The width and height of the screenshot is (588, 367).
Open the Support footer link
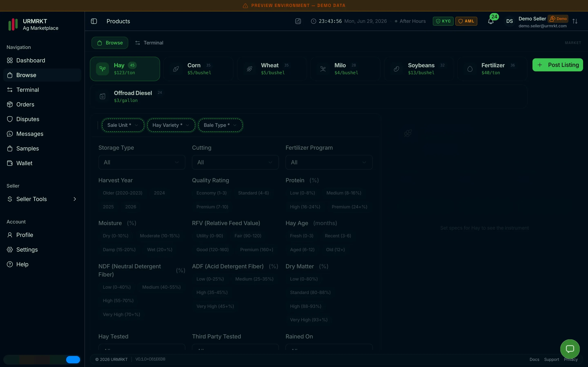click(x=551, y=359)
